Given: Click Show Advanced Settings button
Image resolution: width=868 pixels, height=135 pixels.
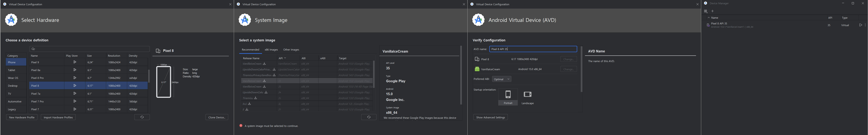Looking at the screenshot, I should (490, 117).
